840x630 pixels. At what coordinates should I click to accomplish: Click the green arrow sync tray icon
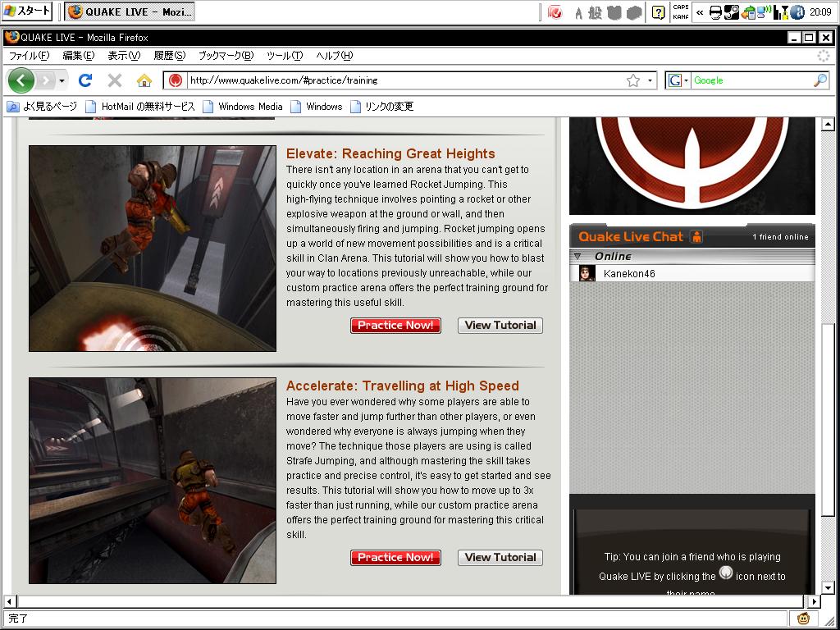(x=748, y=12)
